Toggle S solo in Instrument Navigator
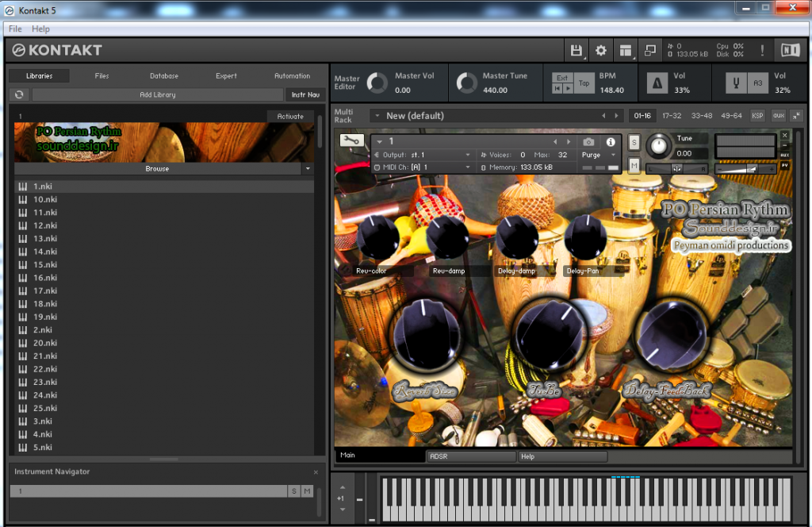812x527 pixels. click(x=294, y=491)
